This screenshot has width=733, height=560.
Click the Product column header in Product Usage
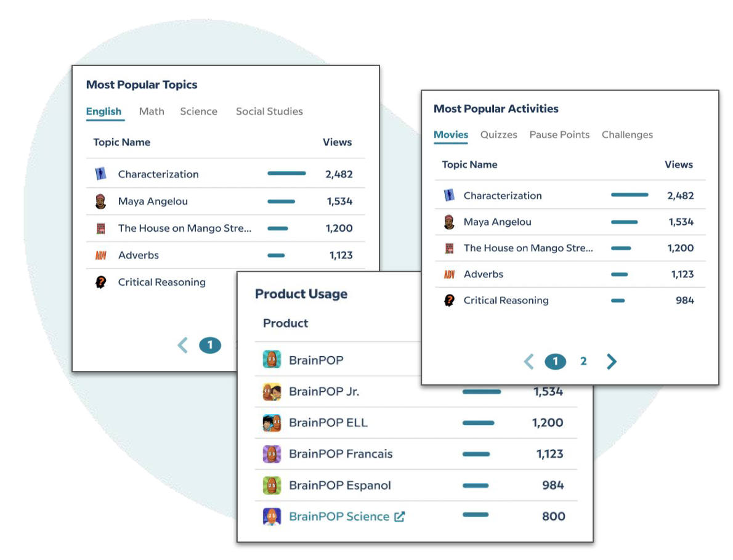pos(286,323)
